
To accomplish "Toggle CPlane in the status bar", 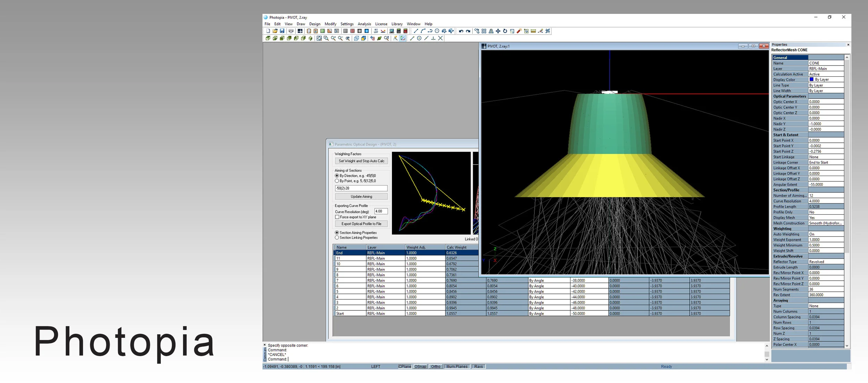I will coord(404,366).
